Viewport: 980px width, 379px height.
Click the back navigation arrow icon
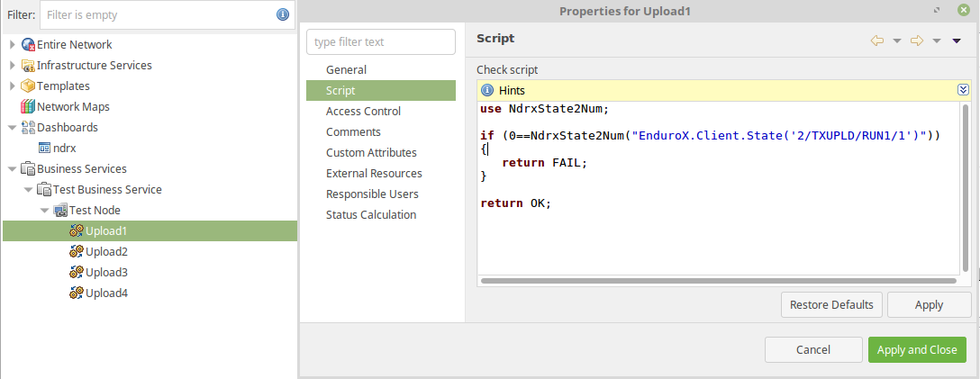point(877,41)
